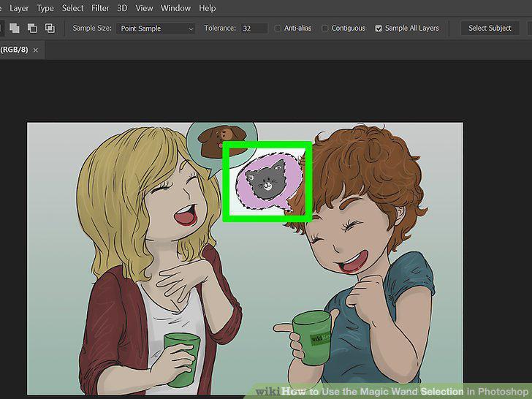Expand the Sample Size dropdown
The height and width of the screenshot is (399, 532).
pyautogui.click(x=156, y=28)
